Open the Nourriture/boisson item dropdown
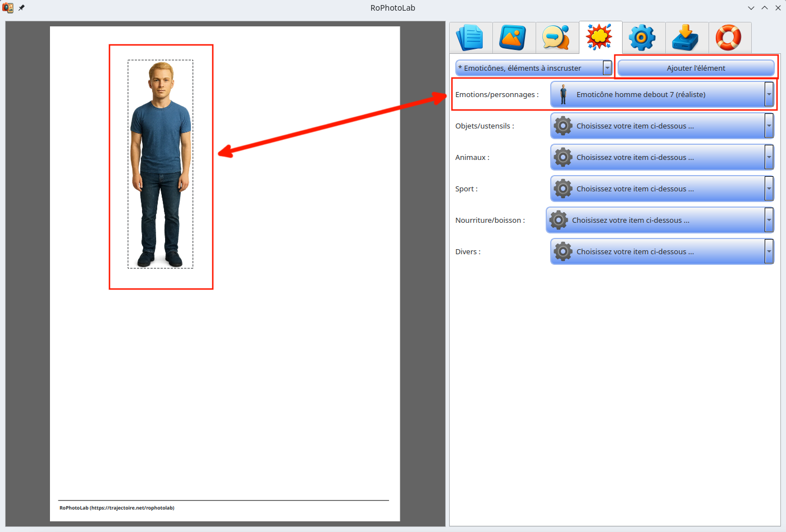The height and width of the screenshot is (532, 786). tap(659, 220)
